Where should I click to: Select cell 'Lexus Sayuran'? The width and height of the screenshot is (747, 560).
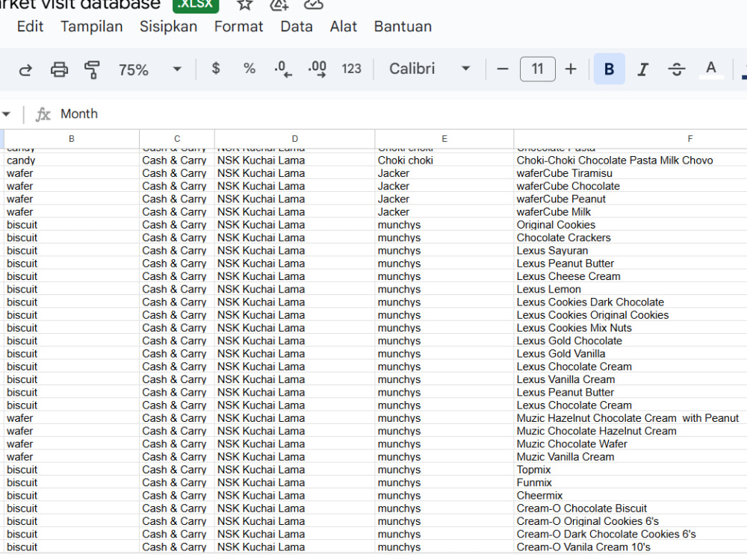pos(630,250)
